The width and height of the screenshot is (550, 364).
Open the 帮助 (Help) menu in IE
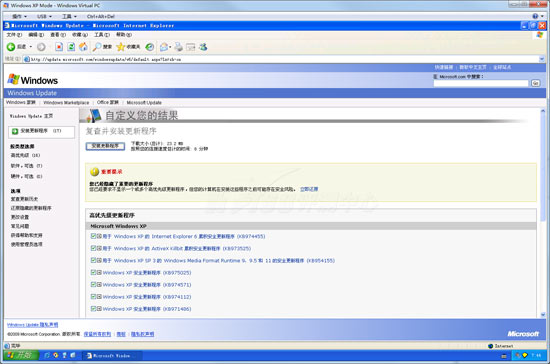[x=123, y=35]
